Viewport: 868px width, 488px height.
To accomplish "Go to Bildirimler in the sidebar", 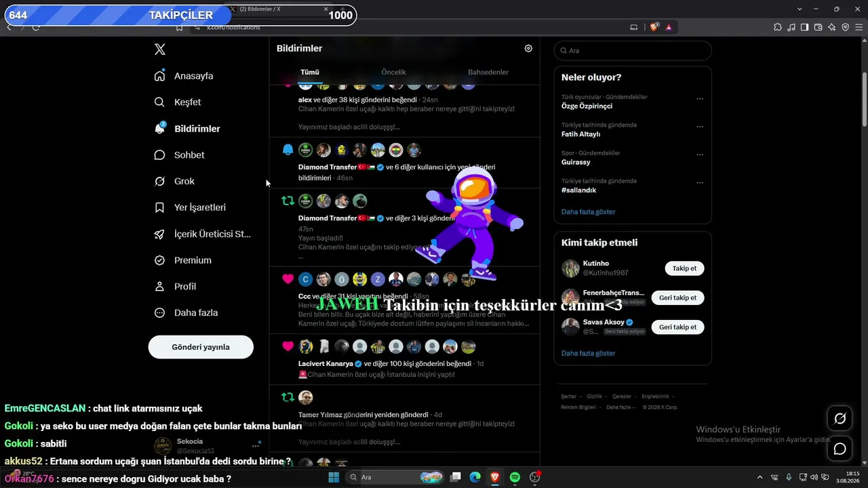I will pos(187,129).
